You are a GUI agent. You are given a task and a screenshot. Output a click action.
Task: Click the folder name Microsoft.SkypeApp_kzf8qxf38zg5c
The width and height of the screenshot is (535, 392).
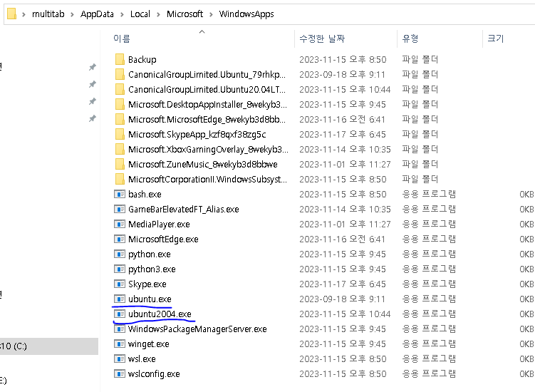pos(197,135)
